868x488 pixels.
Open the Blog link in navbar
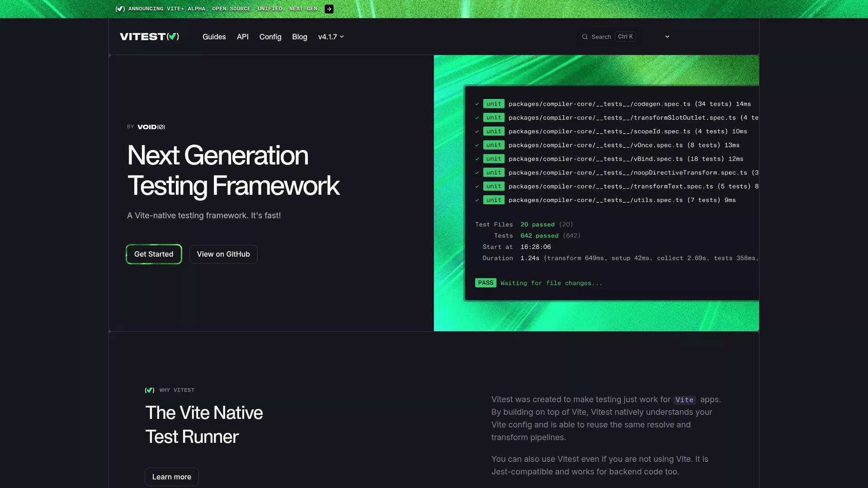pos(300,37)
